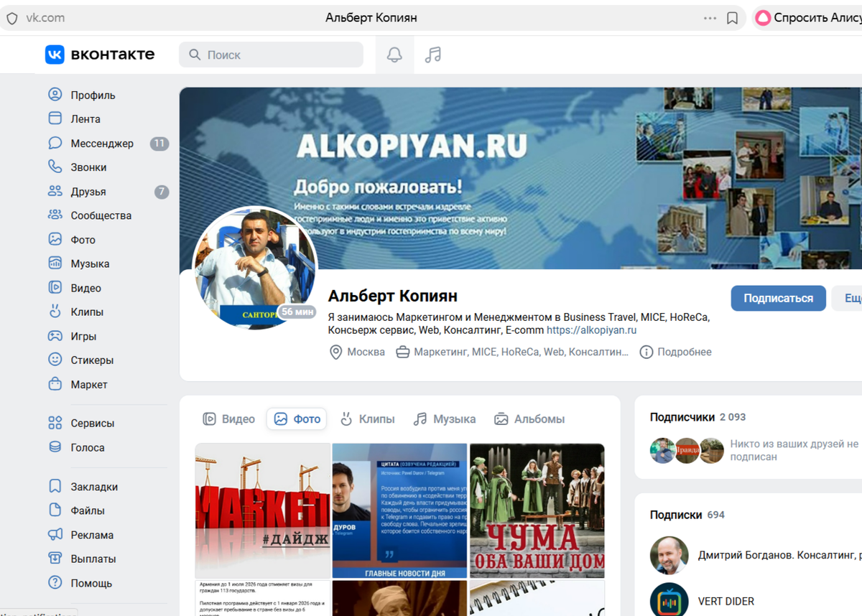Click the Москва city text
Image resolution: width=862 pixels, height=616 pixels.
point(366,352)
